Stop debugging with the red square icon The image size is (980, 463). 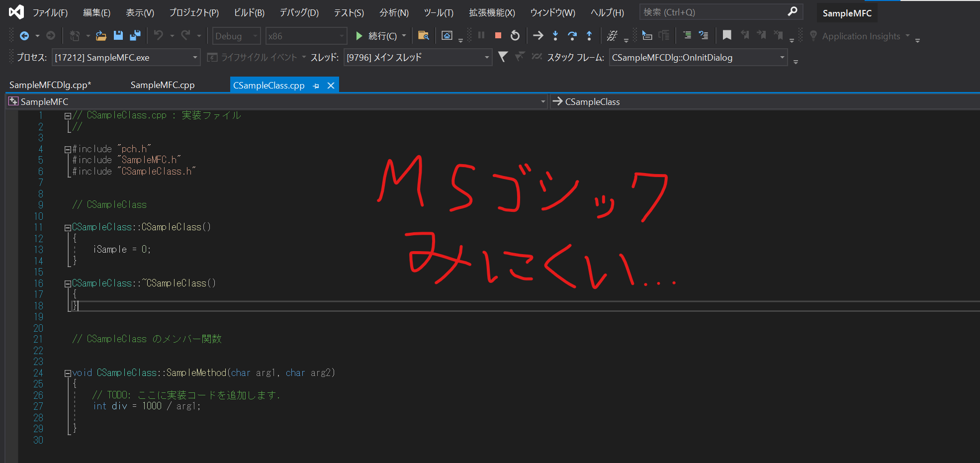click(498, 35)
